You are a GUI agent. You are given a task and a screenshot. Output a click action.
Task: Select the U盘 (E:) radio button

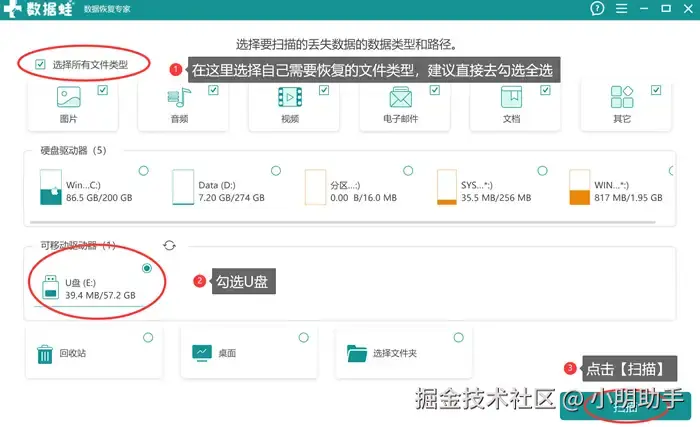point(147,268)
